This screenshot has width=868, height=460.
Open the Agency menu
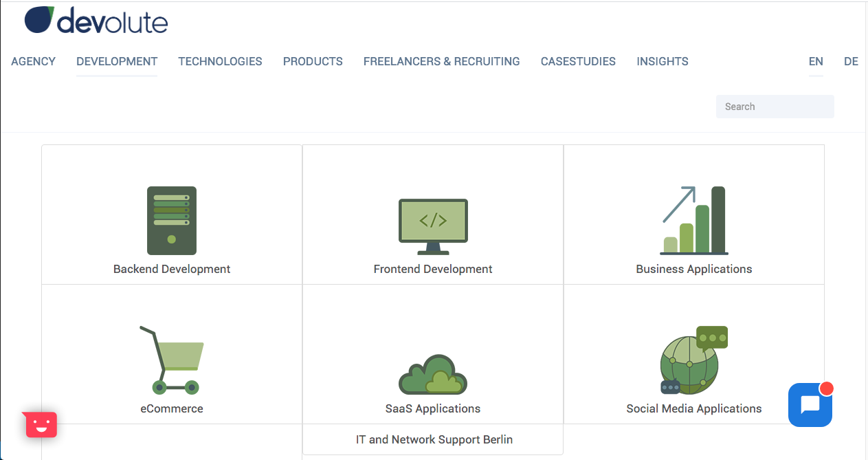[33, 61]
